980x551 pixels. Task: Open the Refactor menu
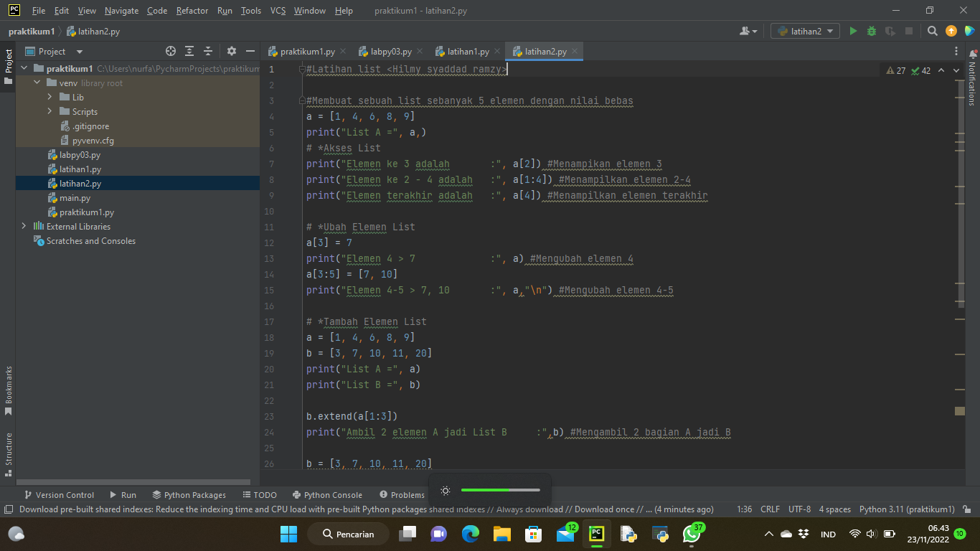191,11
